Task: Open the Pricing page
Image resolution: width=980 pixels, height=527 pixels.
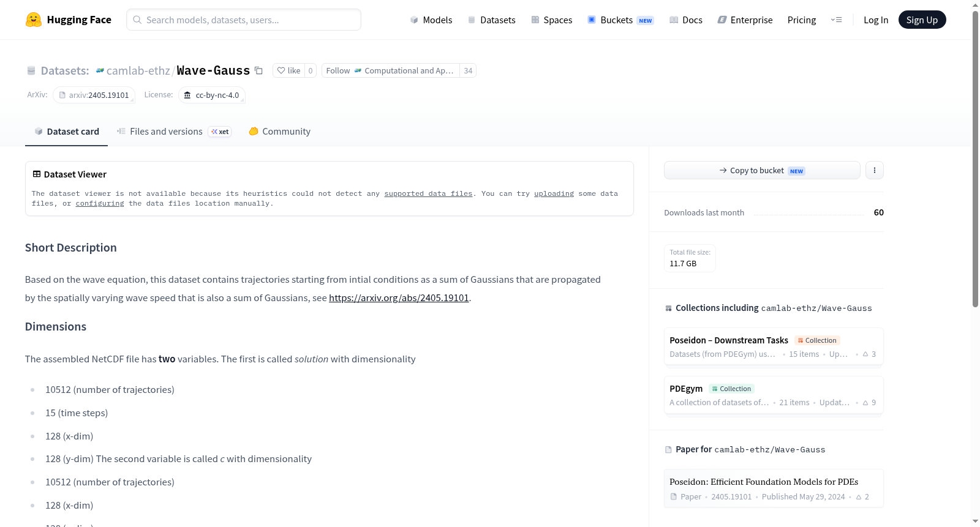Action: click(x=802, y=20)
